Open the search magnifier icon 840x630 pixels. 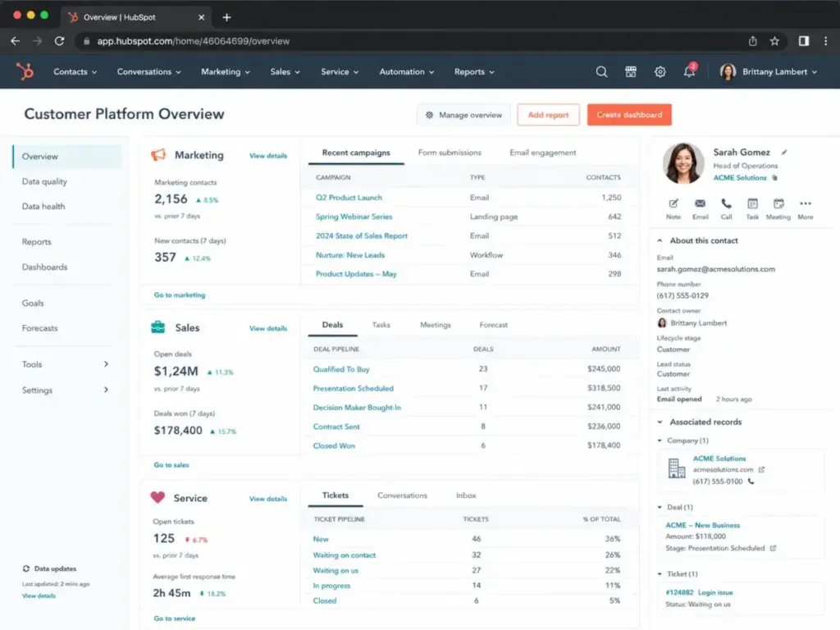pos(601,72)
